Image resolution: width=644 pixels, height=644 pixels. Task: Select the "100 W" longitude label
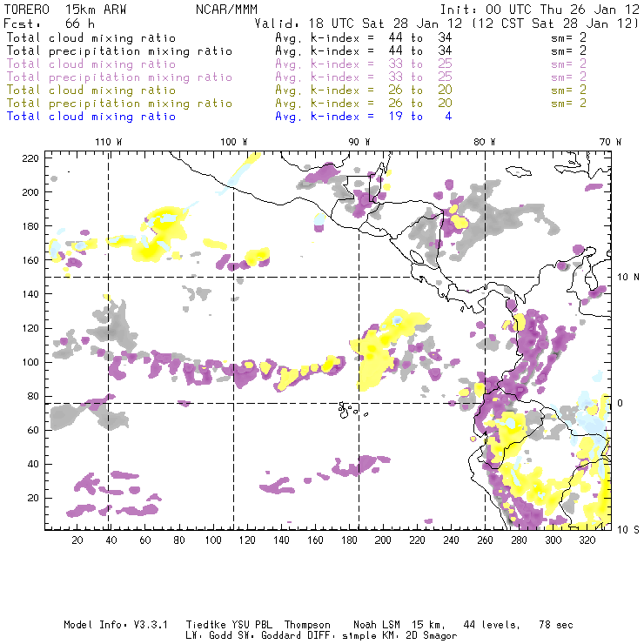click(234, 142)
